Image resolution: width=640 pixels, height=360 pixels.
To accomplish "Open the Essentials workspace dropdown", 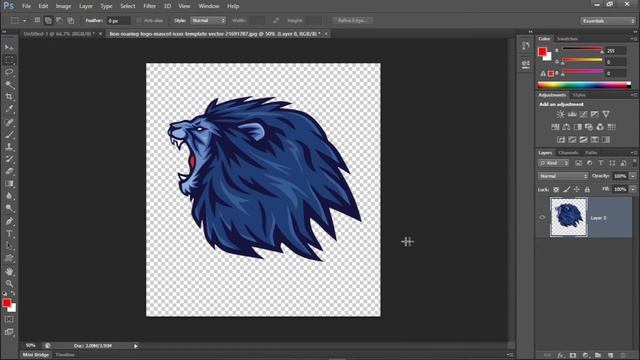I will [x=608, y=21].
